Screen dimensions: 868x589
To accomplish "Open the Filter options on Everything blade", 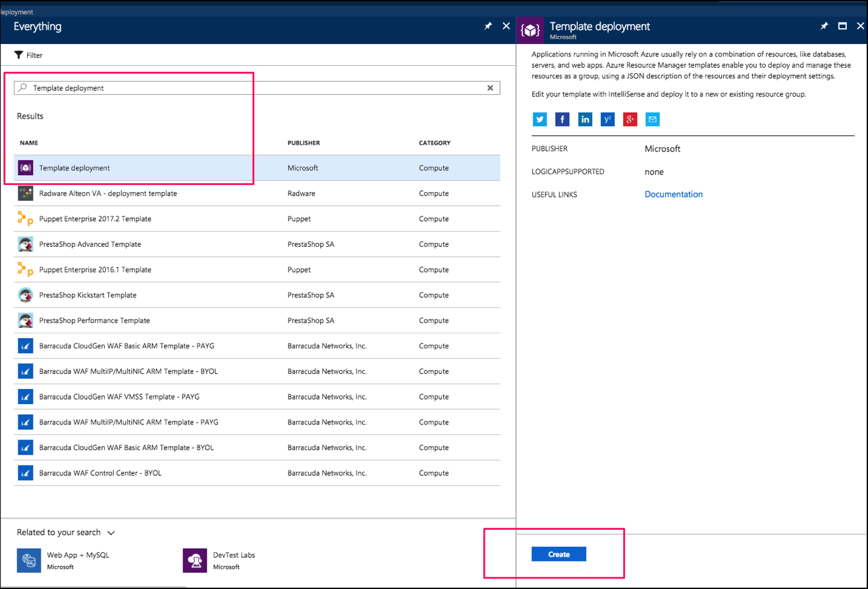I will [28, 55].
